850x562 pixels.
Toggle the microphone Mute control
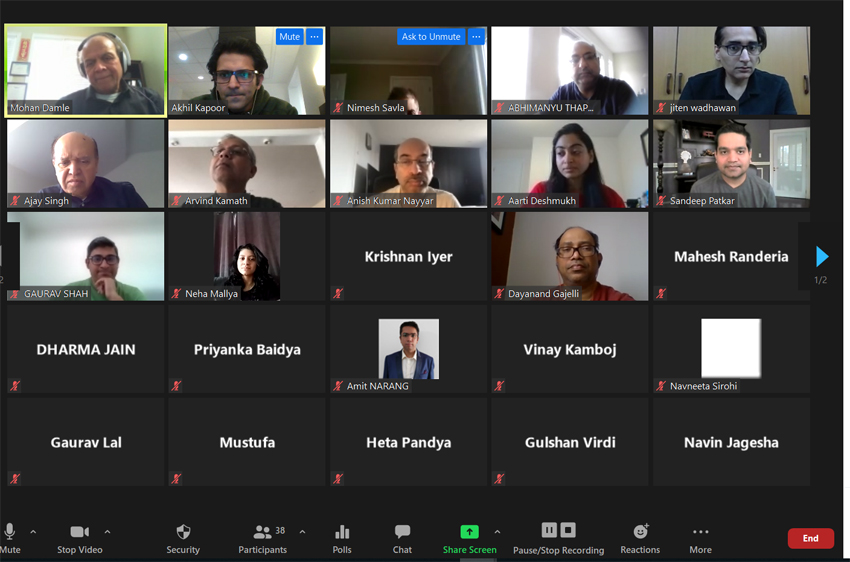pos(9,532)
